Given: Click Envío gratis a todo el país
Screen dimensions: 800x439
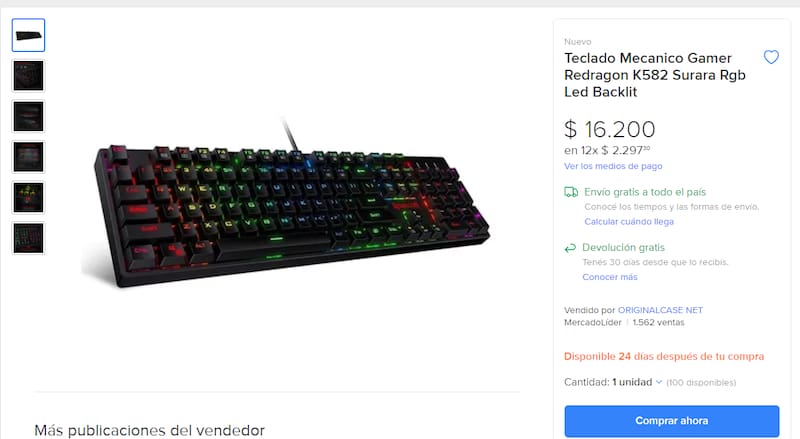Looking at the screenshot, I should [x=645, y=192].
